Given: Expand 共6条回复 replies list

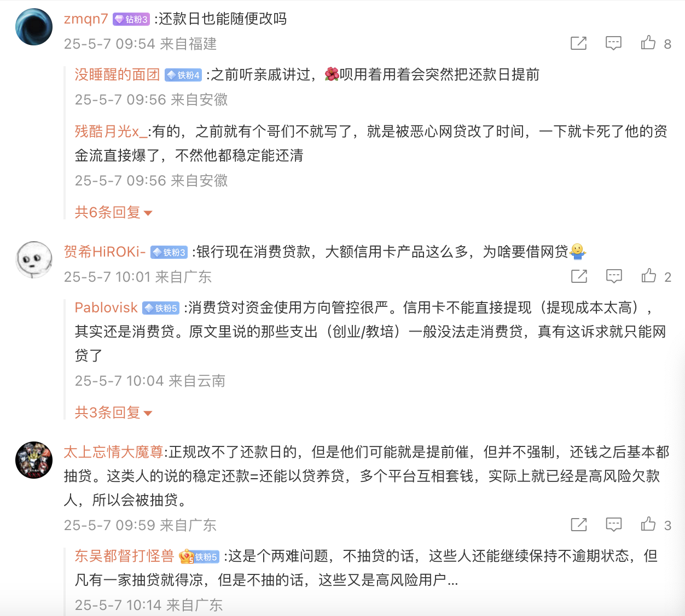Looking at the screenshot, I should 113,212.
